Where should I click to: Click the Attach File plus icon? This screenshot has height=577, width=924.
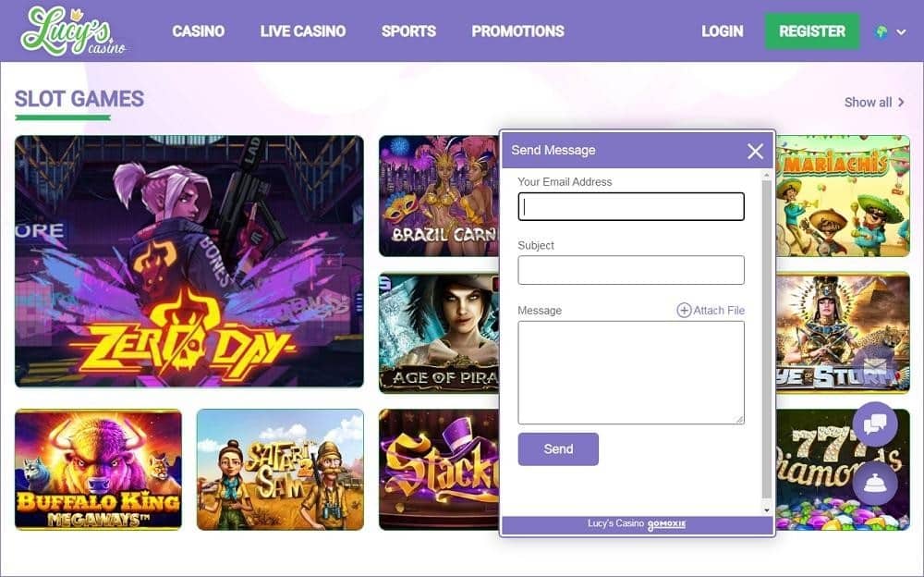[x=684, y=311]
